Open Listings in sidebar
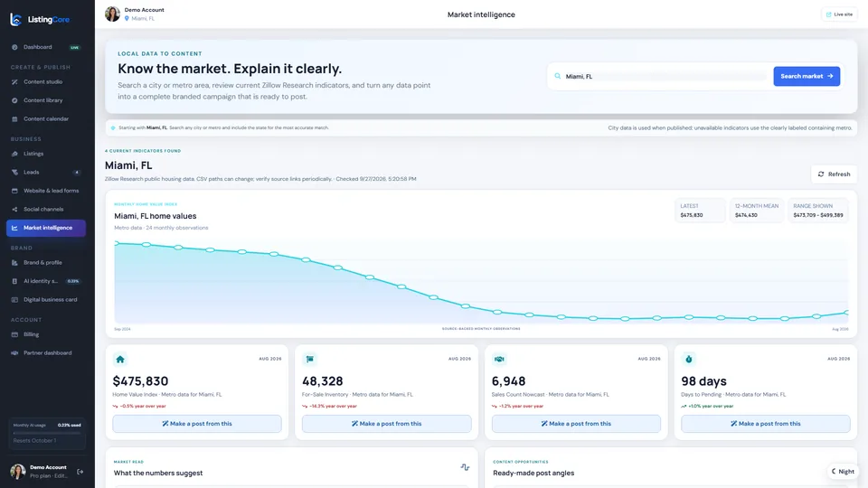 pos(46,154)
